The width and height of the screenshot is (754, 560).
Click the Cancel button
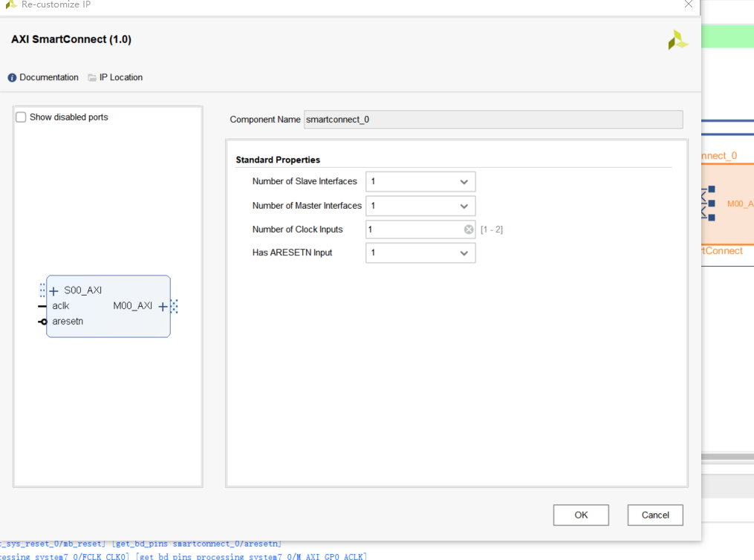pos(655,515)
